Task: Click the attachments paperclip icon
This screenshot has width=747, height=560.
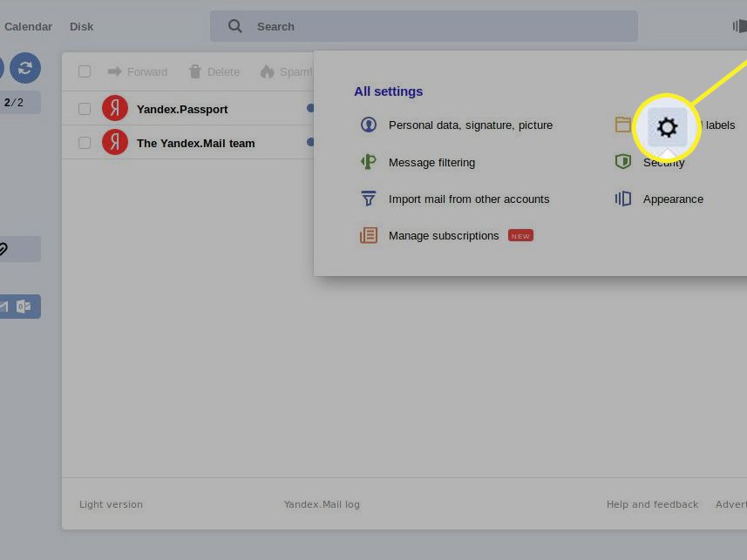Action: pos(3,249)
